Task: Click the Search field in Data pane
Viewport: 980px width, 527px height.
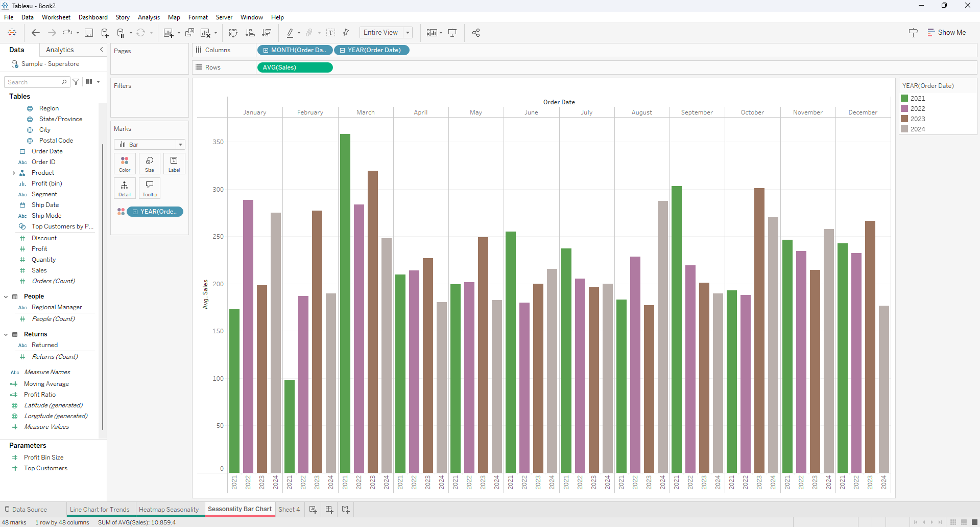Action: pos(34,82)
